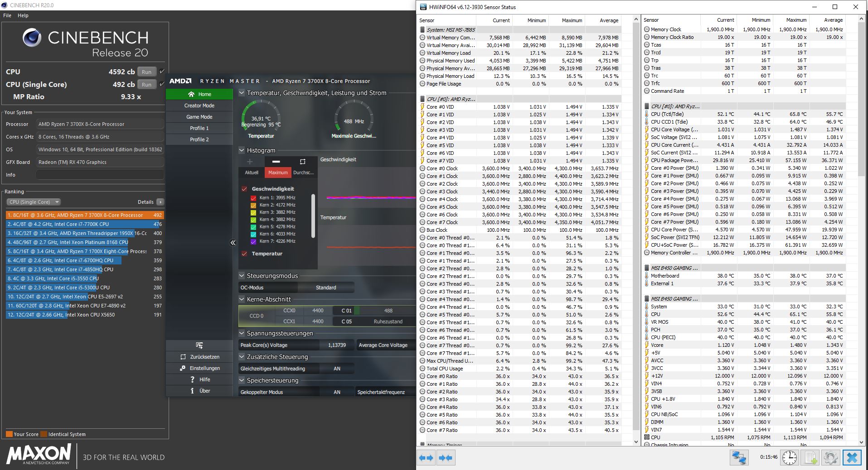
Task: Collapse the Ryzen Master sidebar with double-arrow icon
Action: [x=233, y=243]
